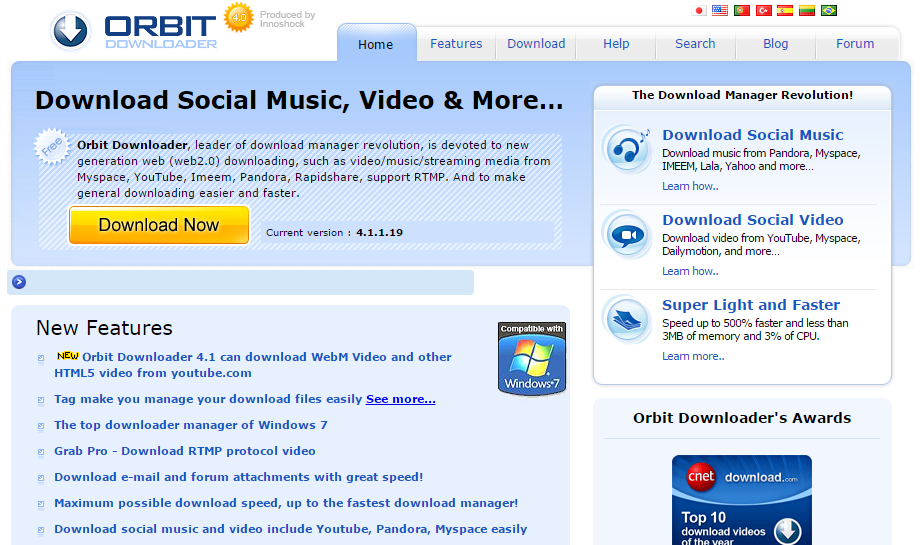Select the Spanish flag language icon

pos(785,11)
